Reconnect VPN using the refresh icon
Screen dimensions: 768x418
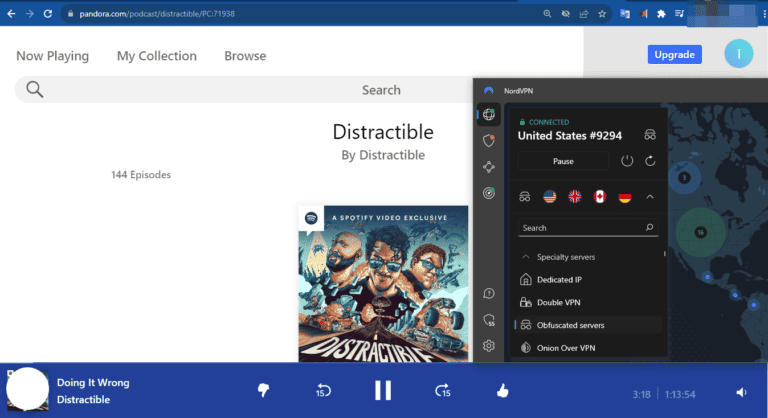[650, 161]
